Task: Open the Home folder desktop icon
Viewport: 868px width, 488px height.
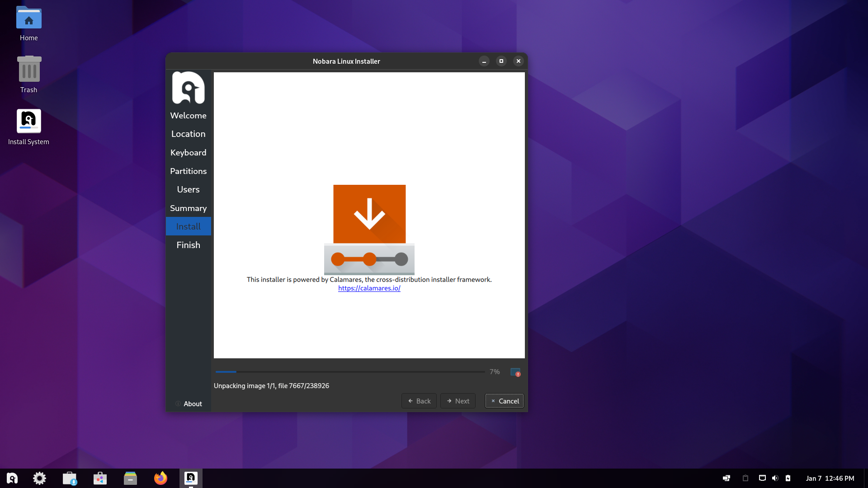Action: (28, 23)
